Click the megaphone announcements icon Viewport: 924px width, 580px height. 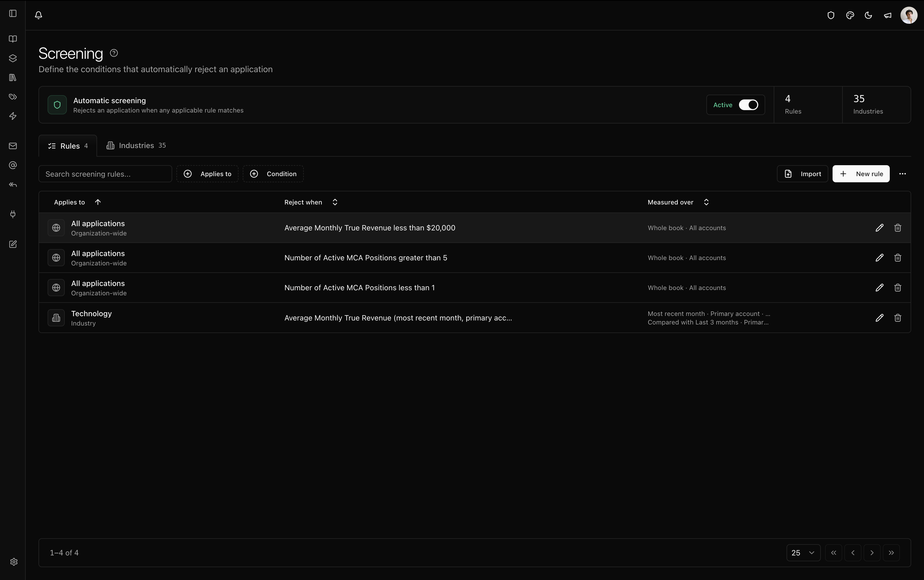tap(888, 15)
